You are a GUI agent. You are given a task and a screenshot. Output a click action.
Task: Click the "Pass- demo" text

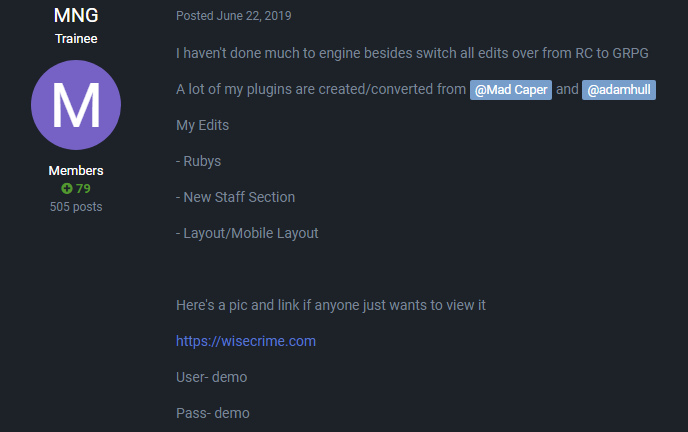coord(212,413)
